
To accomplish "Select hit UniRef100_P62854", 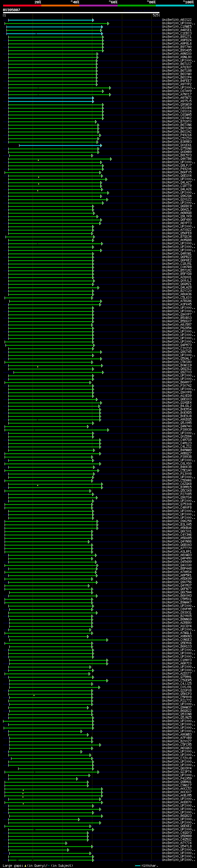I will (x=177, y=328).
